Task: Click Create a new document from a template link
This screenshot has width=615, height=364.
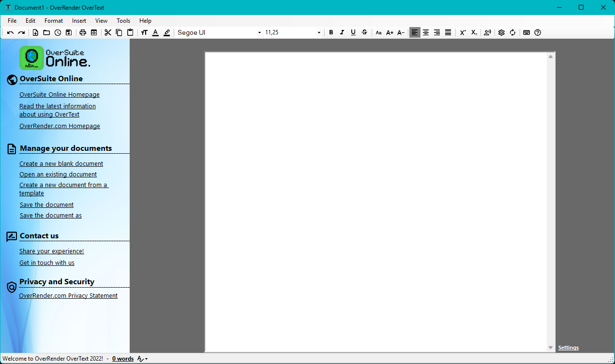Action: tap(64, 189)
